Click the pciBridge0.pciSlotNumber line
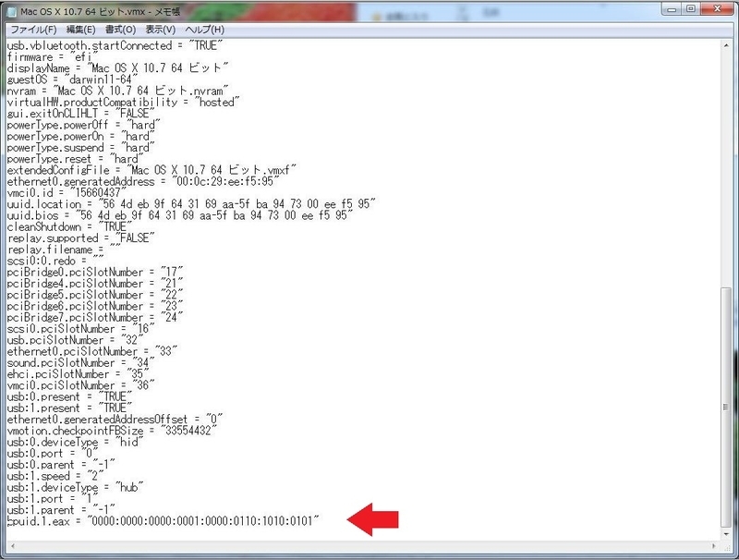This screenshot has height=560, width=739. point(95,272)
